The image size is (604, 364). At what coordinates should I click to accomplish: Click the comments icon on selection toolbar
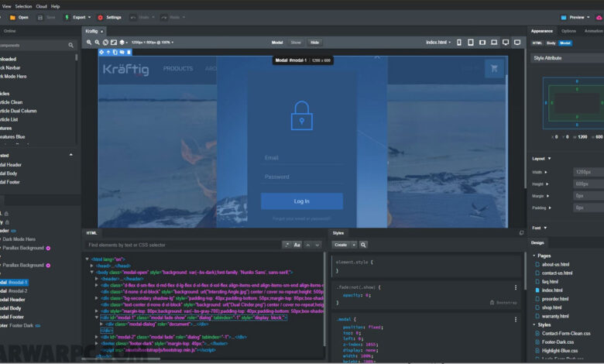[x=122, y=52]
